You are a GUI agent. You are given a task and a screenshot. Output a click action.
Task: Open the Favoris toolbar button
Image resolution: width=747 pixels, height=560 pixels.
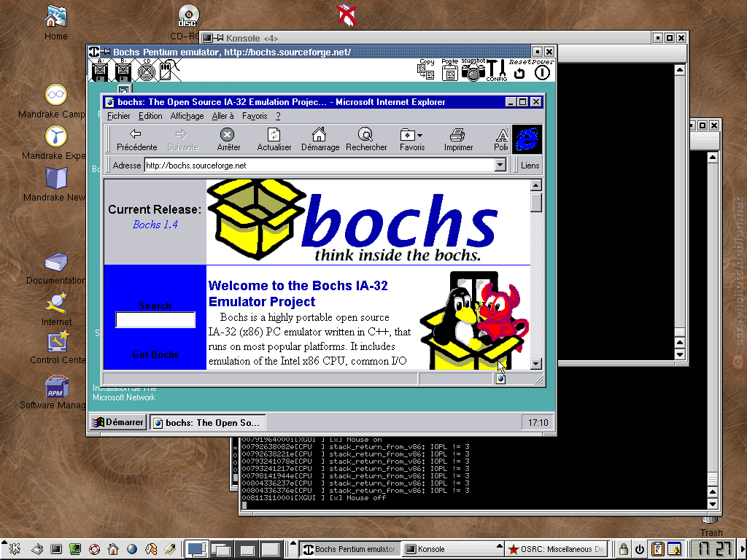[412, 139]
